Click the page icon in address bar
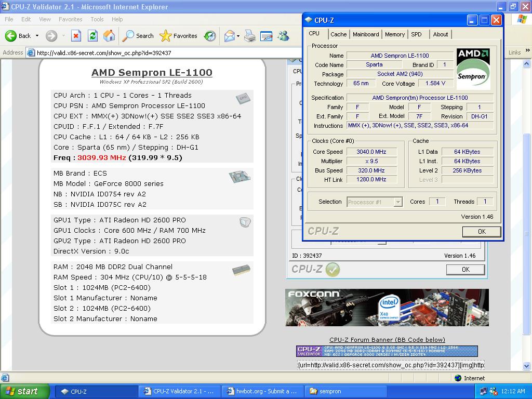The height and width of the screenshot is (399, 532). click(x=31, y=52)
